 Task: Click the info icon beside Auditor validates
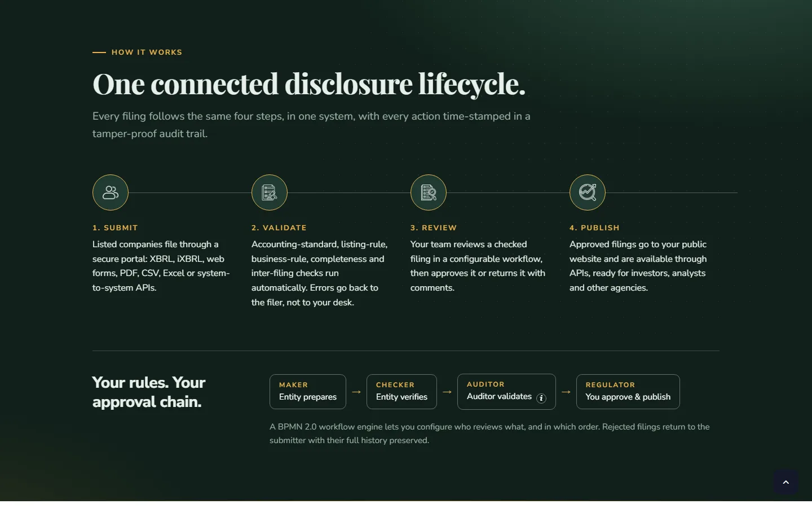click(x=541, y=398)
